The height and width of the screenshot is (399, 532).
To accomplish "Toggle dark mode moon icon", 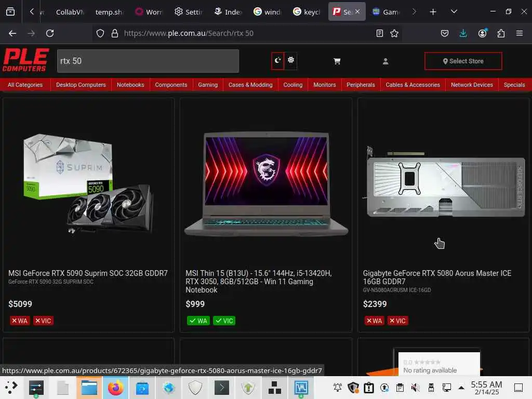I will pyautogui.click(x=277, y=61).
